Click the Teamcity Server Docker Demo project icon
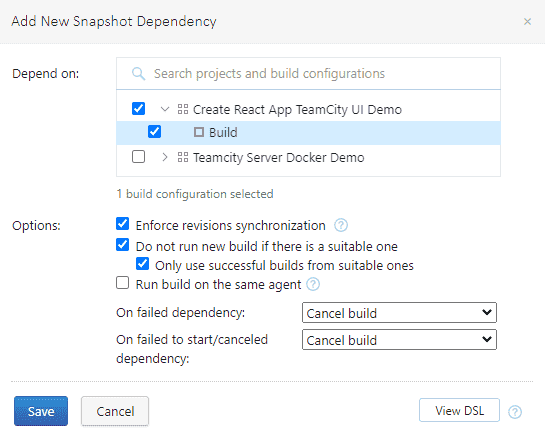The height and width of the screenshot is (439, 545). [x=183, y=157]
